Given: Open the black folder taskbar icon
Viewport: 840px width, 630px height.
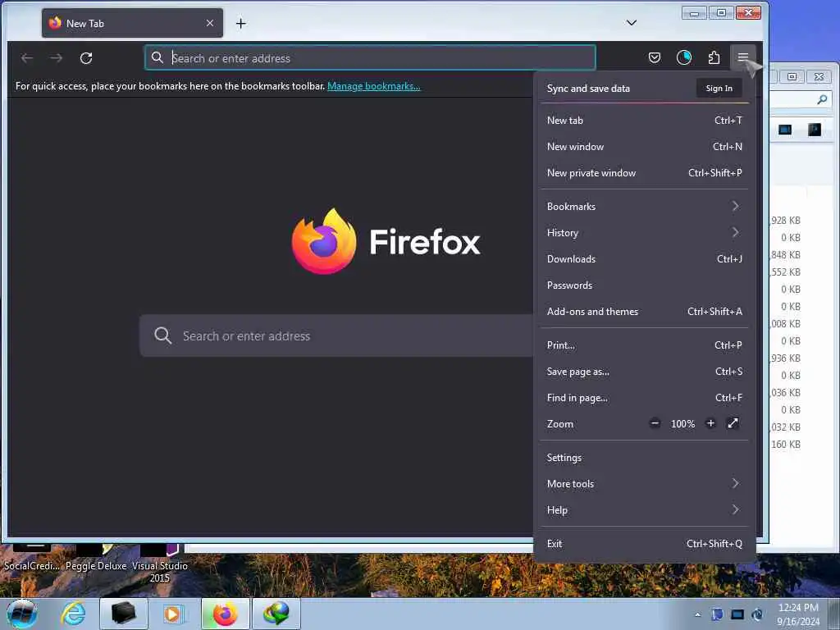Looking at the screenshot, I should click(123, 614).
